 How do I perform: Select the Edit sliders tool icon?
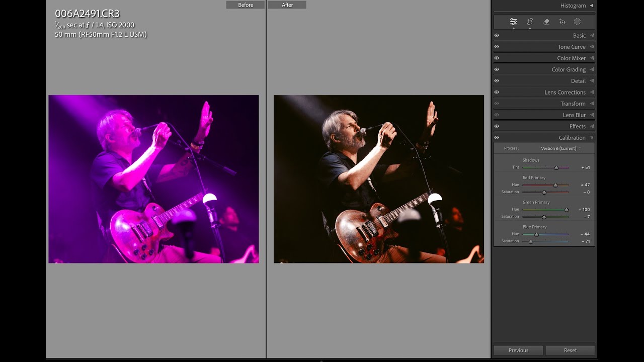pos(513,22)
